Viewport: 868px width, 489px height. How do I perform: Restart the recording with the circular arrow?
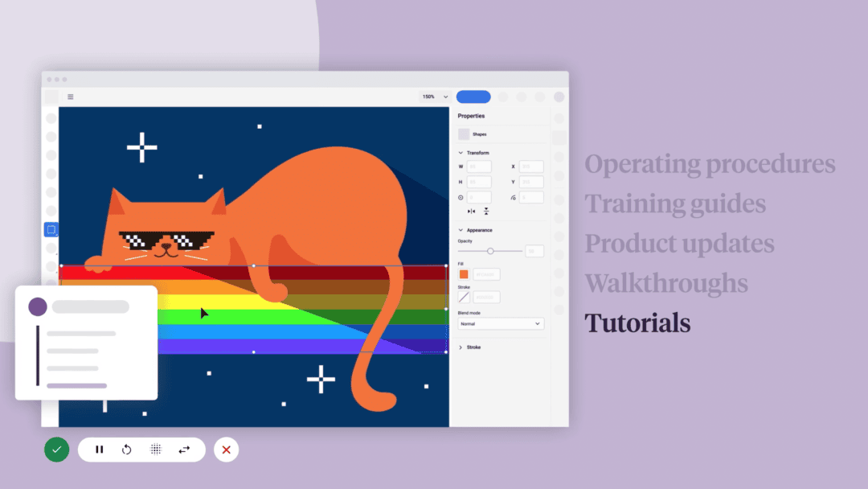pyautogui.click(x=127, y=450)
